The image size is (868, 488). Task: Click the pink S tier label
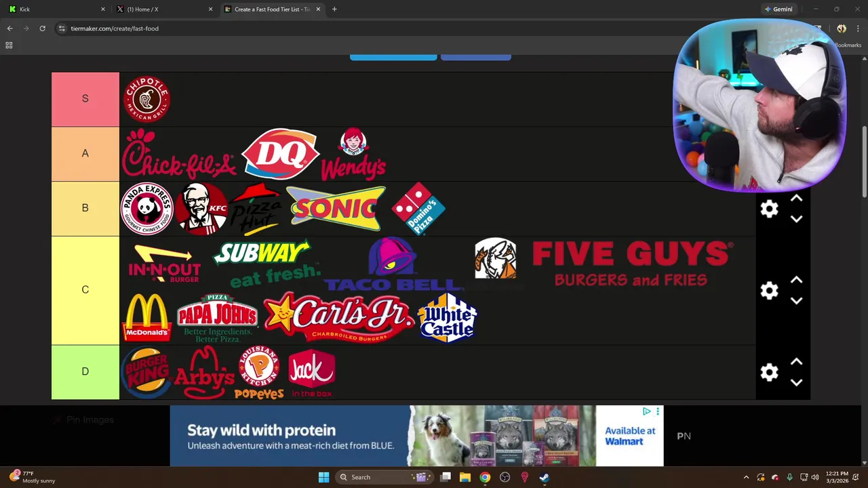tap(85, 99)
